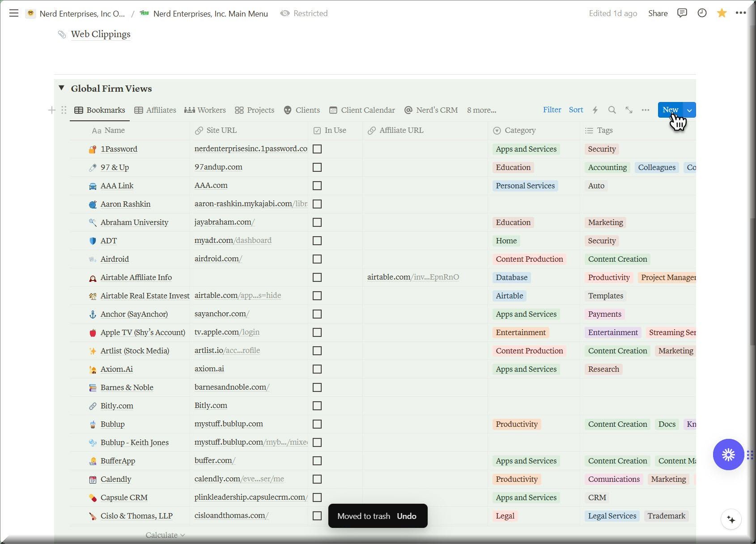The image size is (756, 544).
Task: Check In Use for 1Password
Action: click(317, 149)
